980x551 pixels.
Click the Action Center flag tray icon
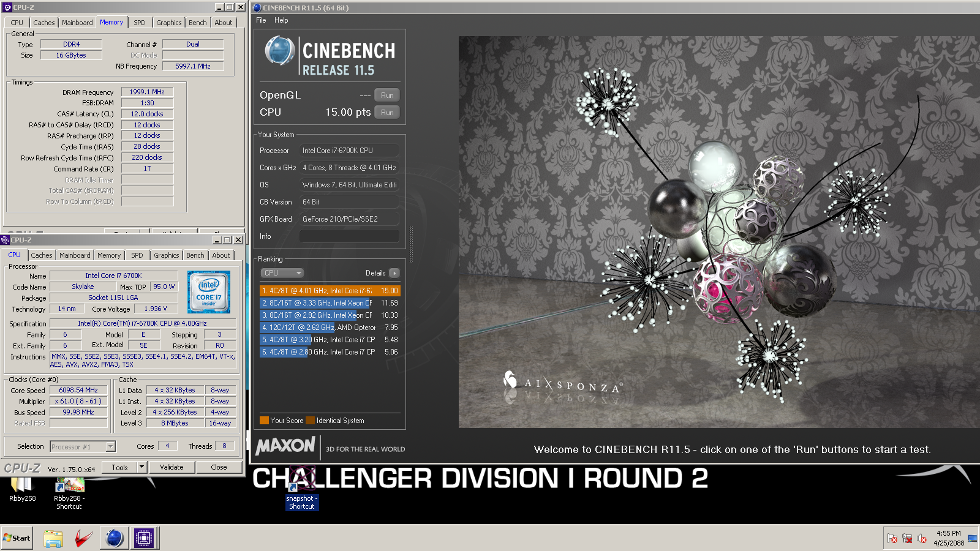[x=892, y=539]
